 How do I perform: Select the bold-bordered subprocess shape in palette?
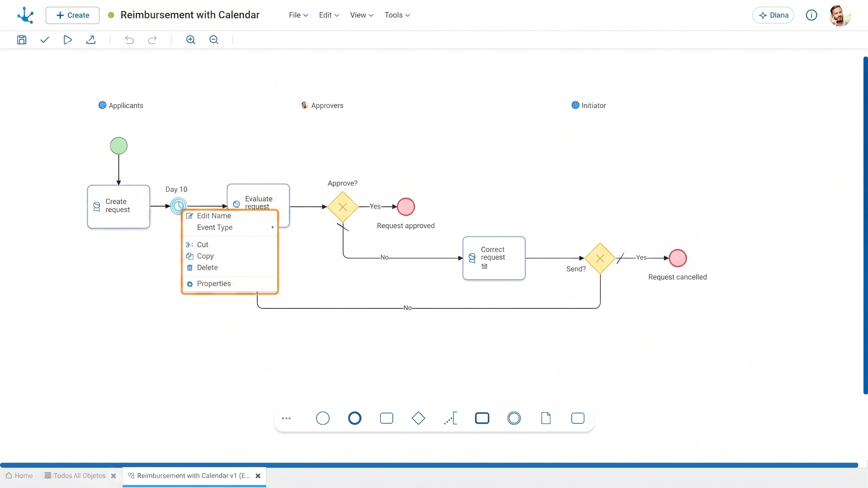(482, 418)
